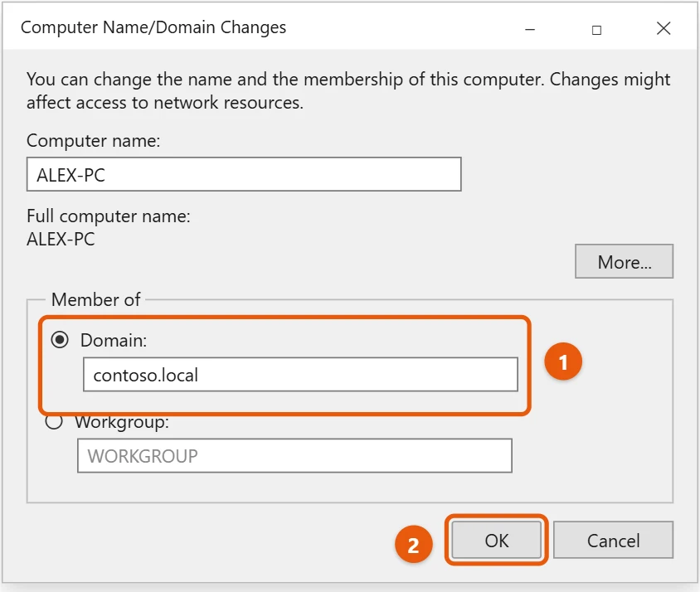Click the Domain field containing contoso.local
The width and height of the screenshot is (700, 592).
[x=300, y=374]
